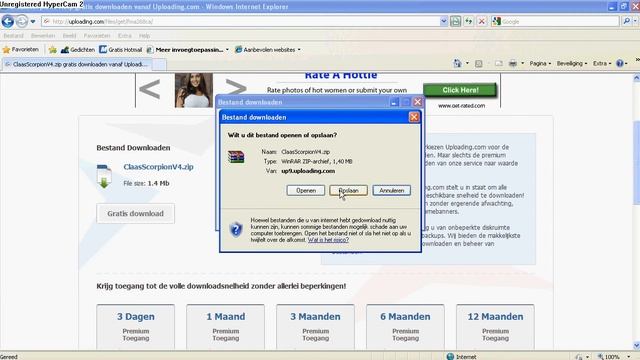Click the browser Forward arrow button
This screenshot has height=360, width=640.
tap(22, 21)
